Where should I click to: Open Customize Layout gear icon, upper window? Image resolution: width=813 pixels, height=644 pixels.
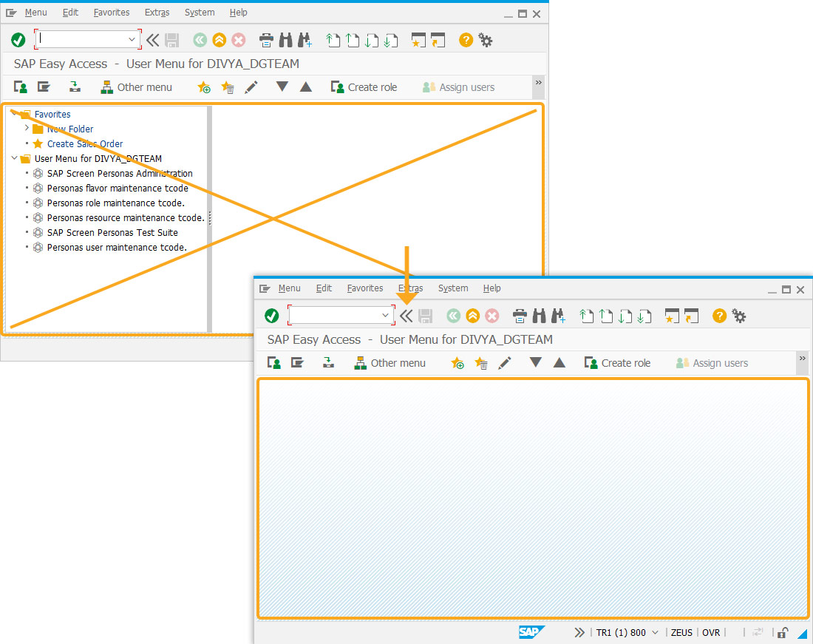[x=486, y=40]
